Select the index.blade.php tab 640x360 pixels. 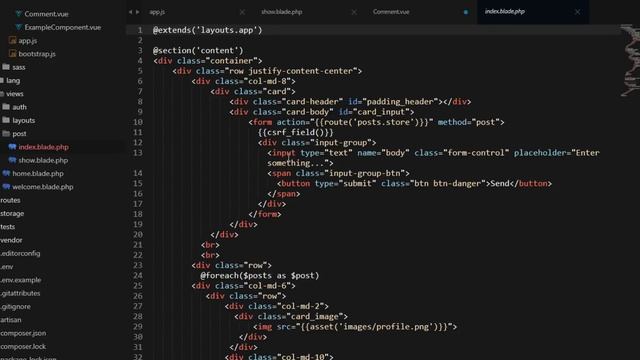pyautogui.click(x=505, y=11)
